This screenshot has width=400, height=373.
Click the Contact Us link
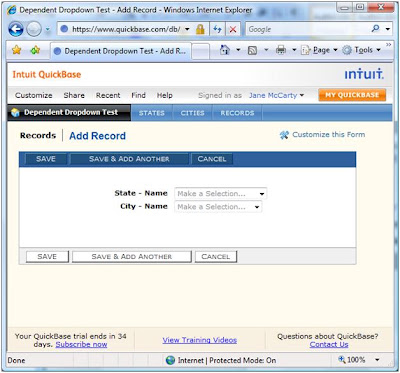(329, 344)
